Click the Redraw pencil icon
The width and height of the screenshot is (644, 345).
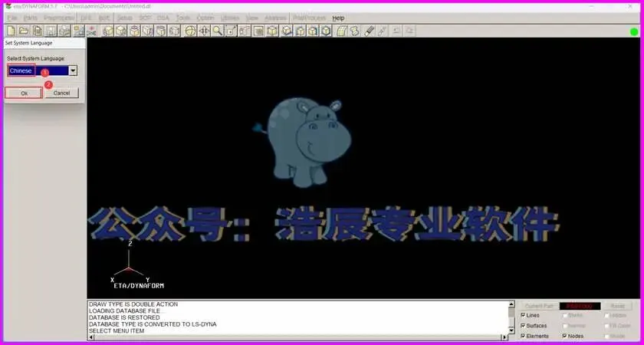tap(383, 31)
